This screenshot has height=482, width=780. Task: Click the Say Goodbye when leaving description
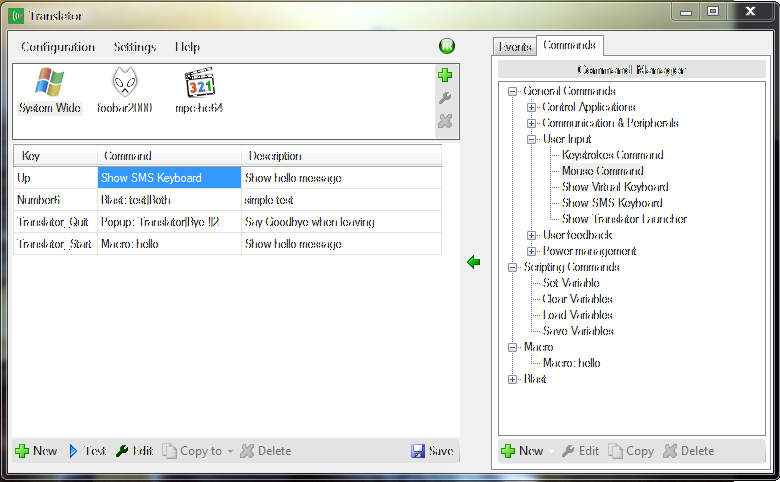pyautogui.click(x=341, y=222)
